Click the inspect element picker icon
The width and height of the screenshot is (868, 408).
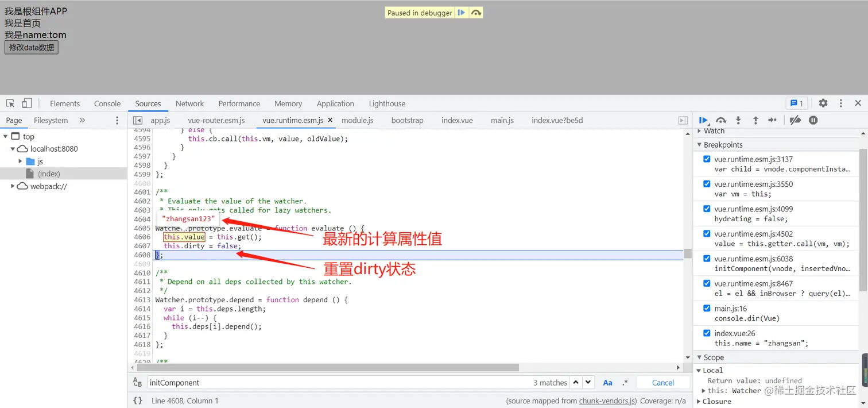pos(10,103)
